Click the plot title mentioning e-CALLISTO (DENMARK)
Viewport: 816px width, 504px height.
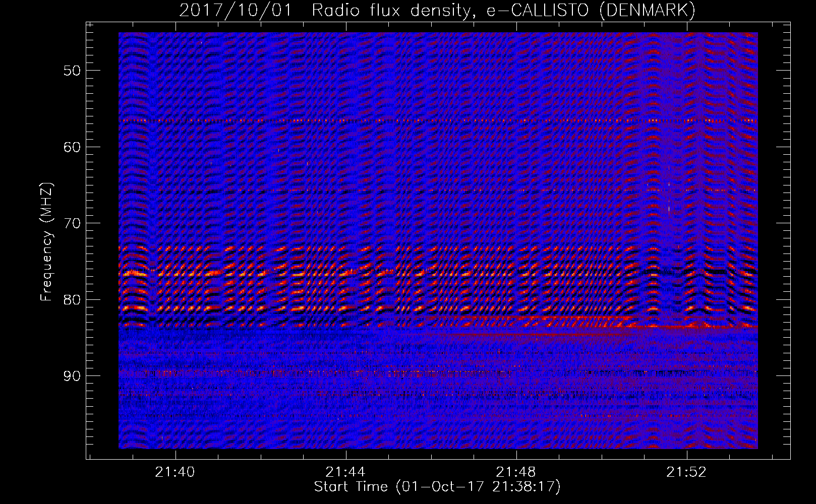[x=437, y=11]
